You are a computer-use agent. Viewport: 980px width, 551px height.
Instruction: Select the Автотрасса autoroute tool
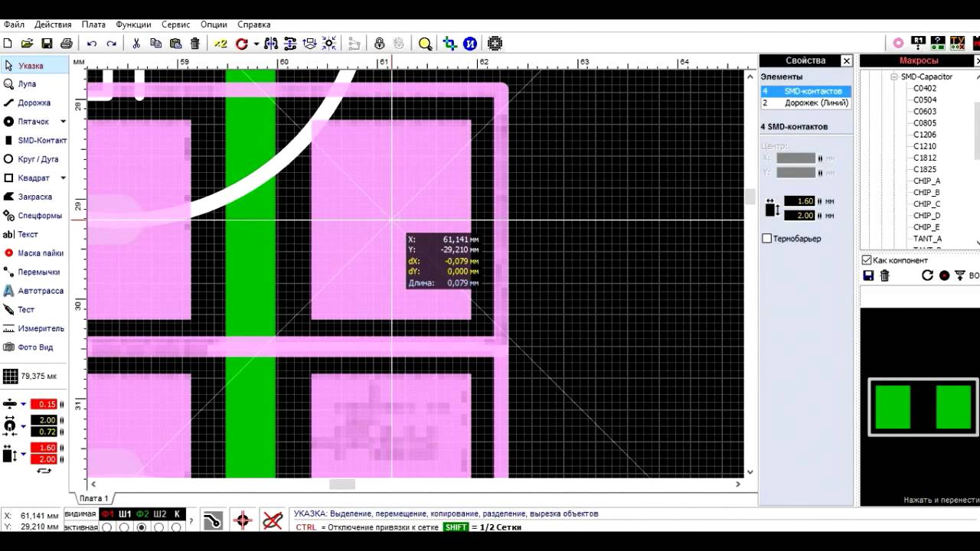click(x=34, y=291)
